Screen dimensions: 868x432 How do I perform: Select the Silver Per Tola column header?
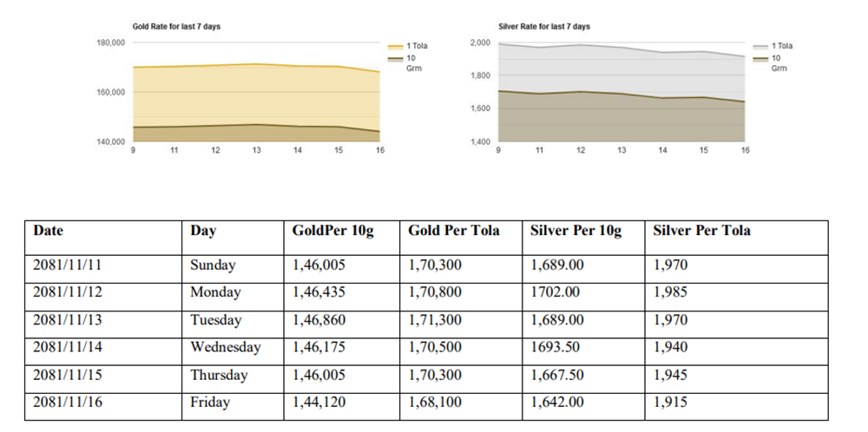tap(701, 231)
